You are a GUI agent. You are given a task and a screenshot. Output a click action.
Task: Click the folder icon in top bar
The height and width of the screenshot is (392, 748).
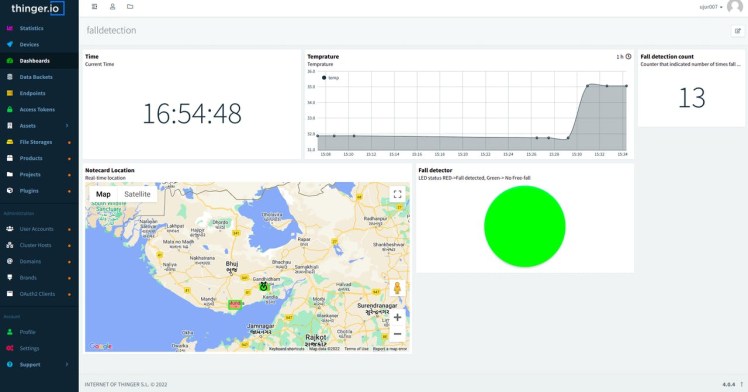click(x=130, y=7)
